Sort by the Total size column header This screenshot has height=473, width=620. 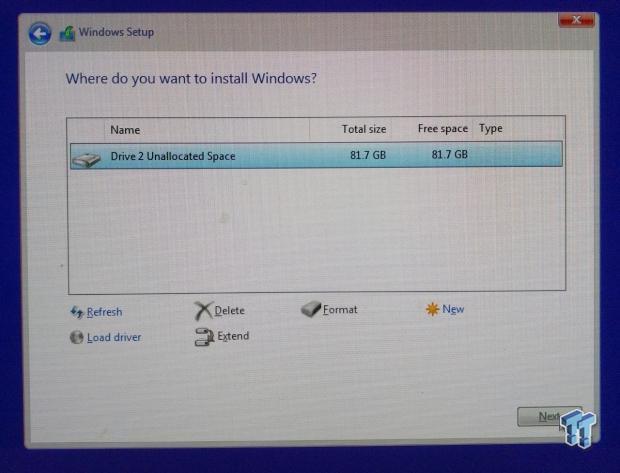click(364, 129)
